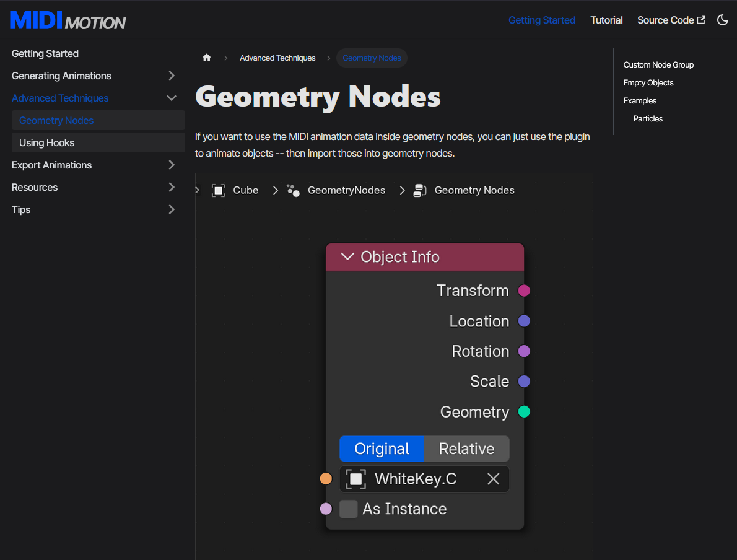Expand the Export Animations section
Screen dimensions: 737x560
[172, 165]
